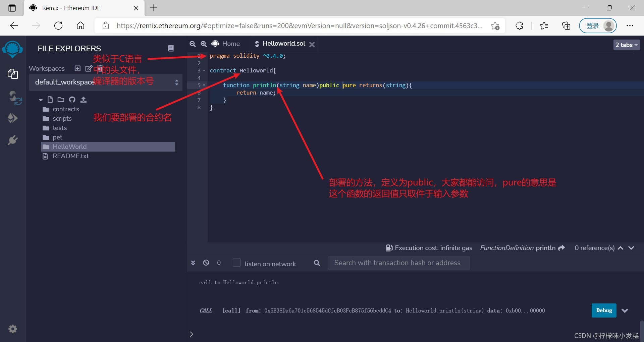Fold the contract Helloworld block
This screenshot has height=342, width=644.
204,70
